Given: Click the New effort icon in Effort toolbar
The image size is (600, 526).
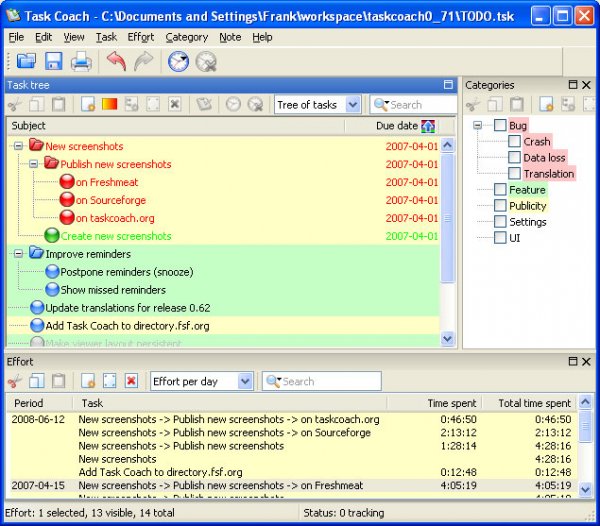Looking at the screenshot, I should (x=88, y=381).
